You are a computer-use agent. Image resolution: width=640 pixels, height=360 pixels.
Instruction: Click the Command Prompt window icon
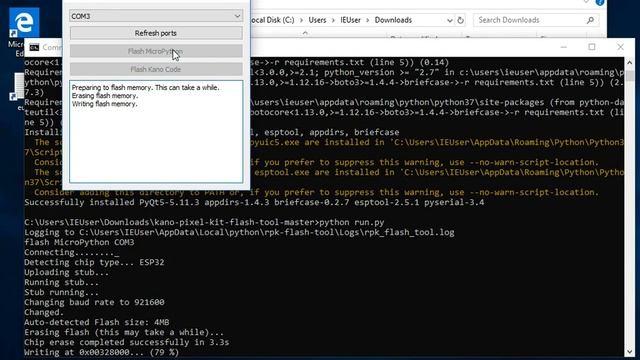point(34,47)
